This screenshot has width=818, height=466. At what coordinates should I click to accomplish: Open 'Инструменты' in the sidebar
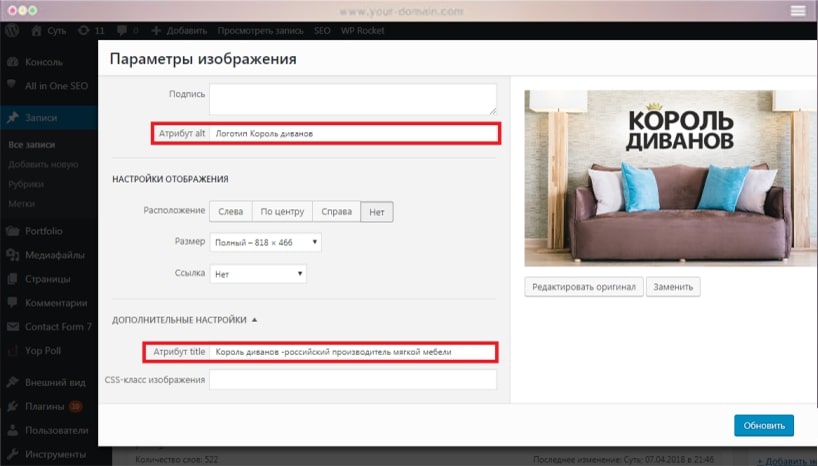coord(55,455)
